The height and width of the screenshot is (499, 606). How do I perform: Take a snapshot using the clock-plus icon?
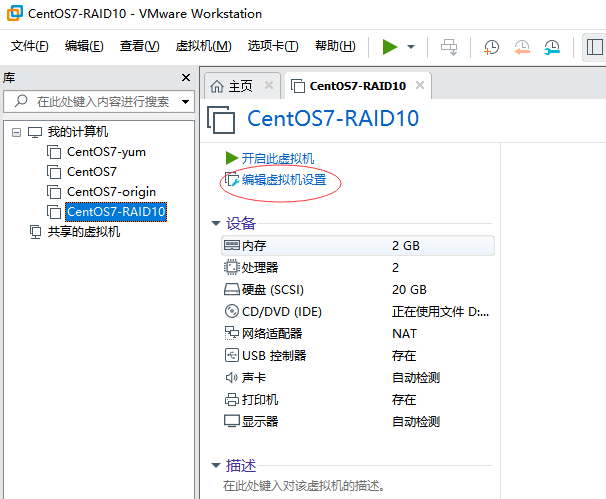coord(491,47)
